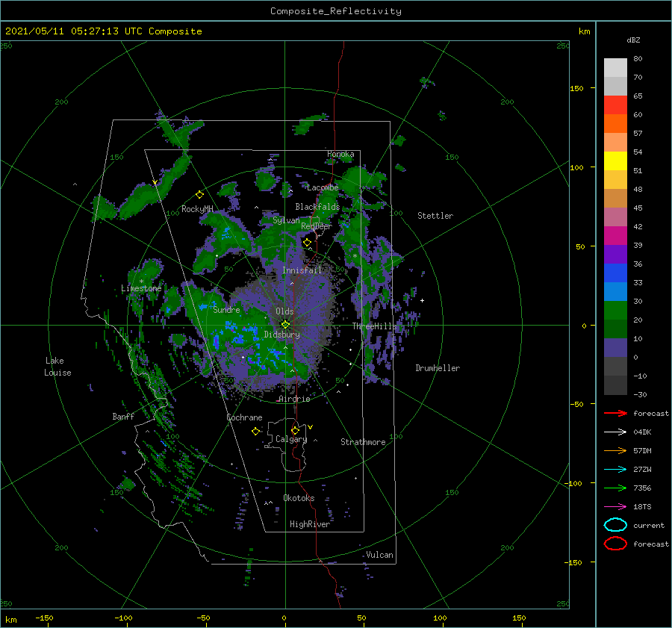Click the 18TS legend text
Image resolution: width=672 pixels, height=628 pixels.
click(x=642, y=507)
